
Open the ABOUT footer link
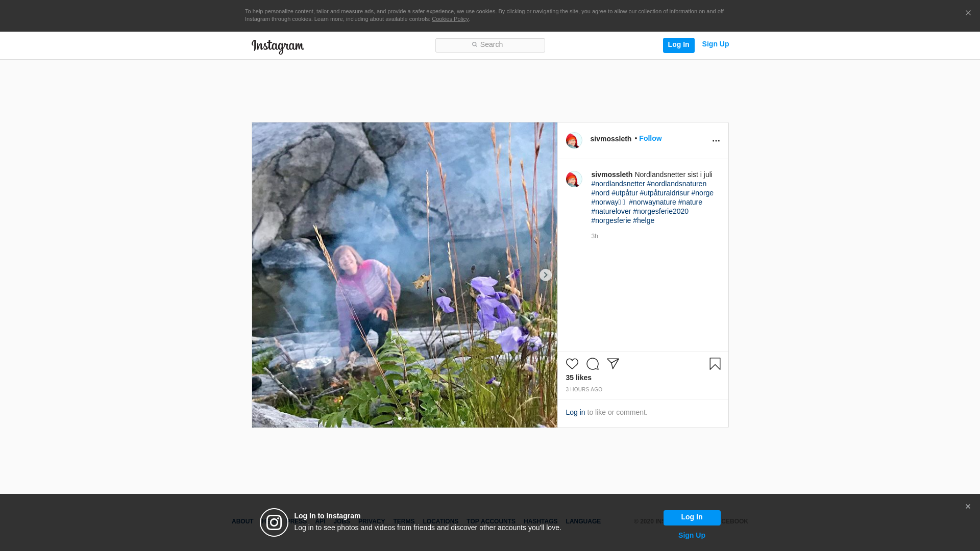(x=242, y=521)
